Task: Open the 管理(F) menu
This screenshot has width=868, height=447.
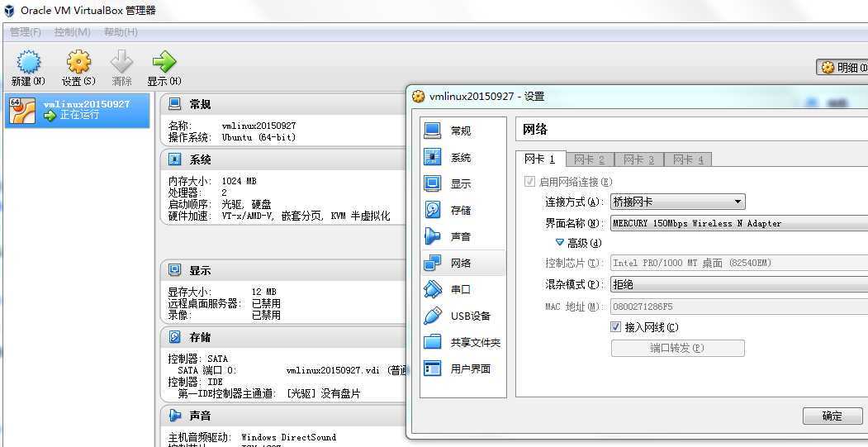Action: coord(26,32)
